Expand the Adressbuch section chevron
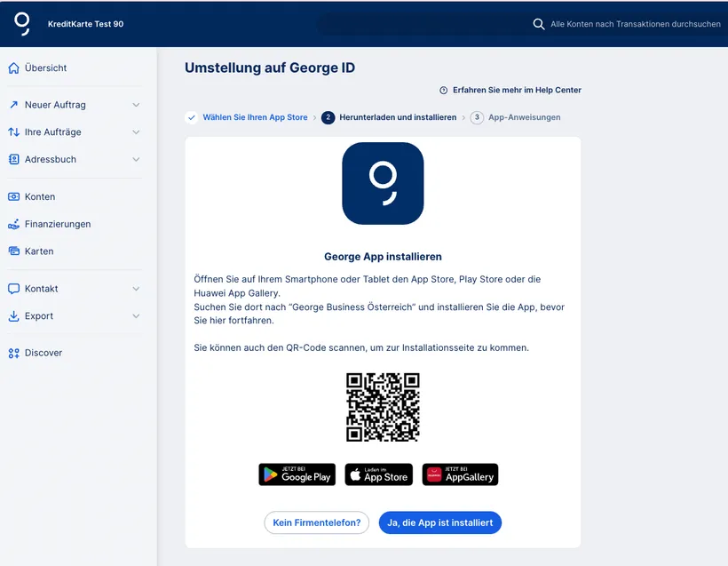This screenshot has width=728, height=566. [136, 160]
